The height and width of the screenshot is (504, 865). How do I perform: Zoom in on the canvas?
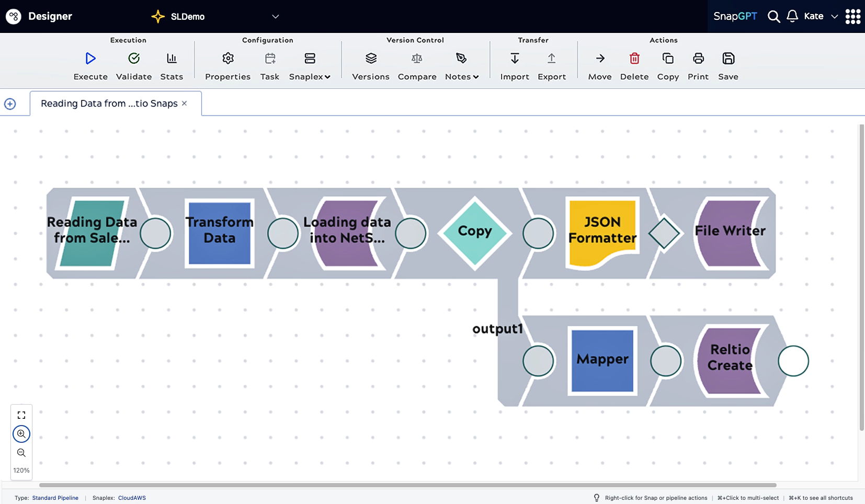(x=21, y=434)
